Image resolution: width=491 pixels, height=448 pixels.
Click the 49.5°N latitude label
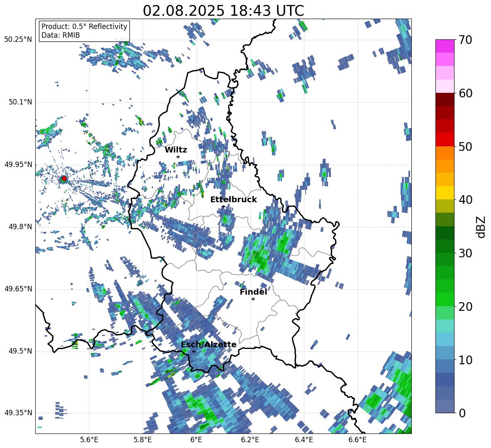(20, 351)
